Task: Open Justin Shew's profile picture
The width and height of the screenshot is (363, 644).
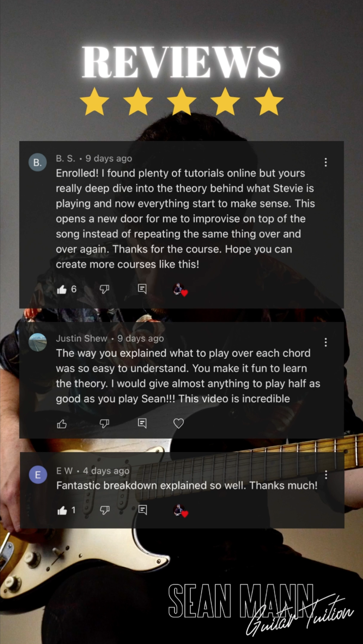Action: (x=38, y=342)
